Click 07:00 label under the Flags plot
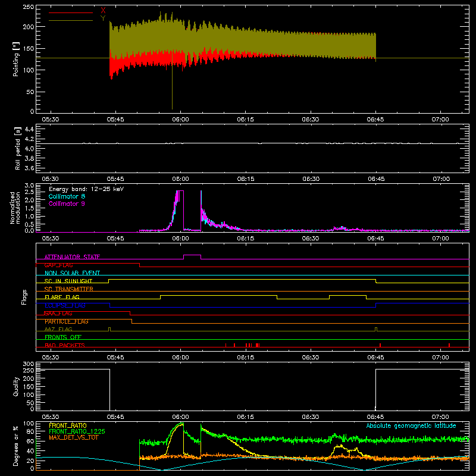The width and height of the screenshot is (476, 476). (440, 358)
